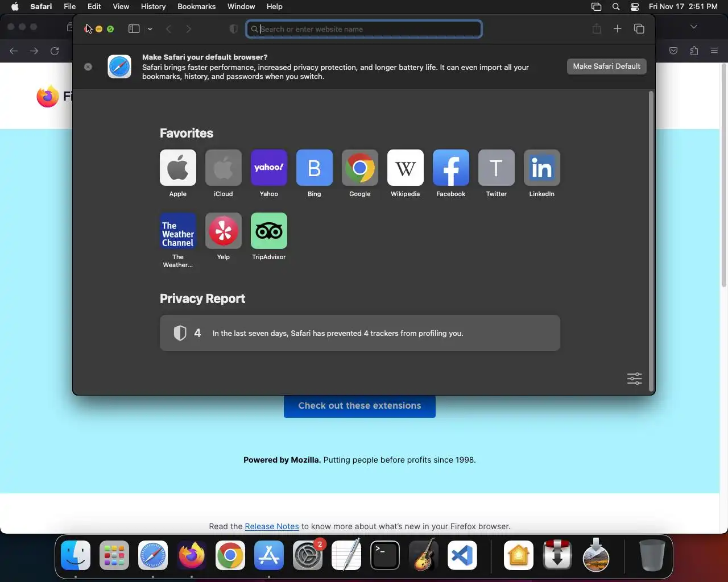The height and width of the screenshot is (582, 728).
Task: Toggle the Safari sidebar
Action: point(134,29)
